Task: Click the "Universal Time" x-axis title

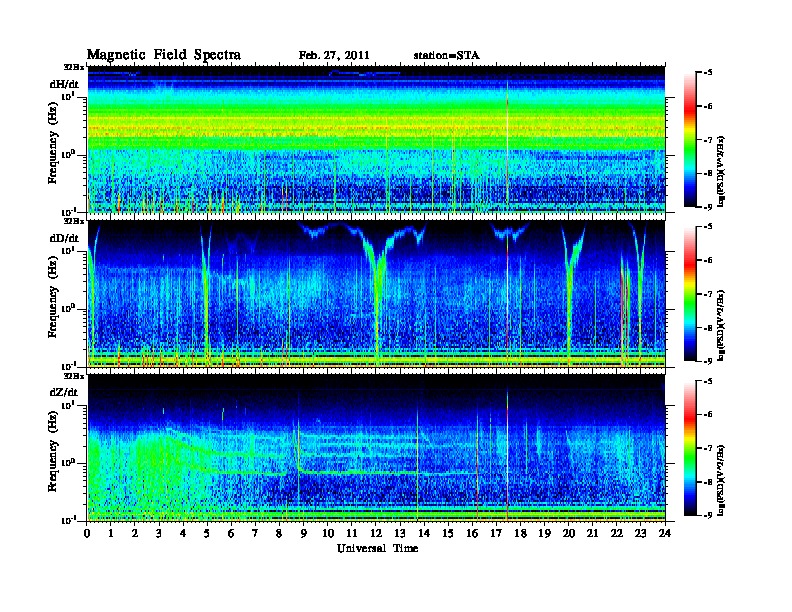Action: (x=377, y=548)
